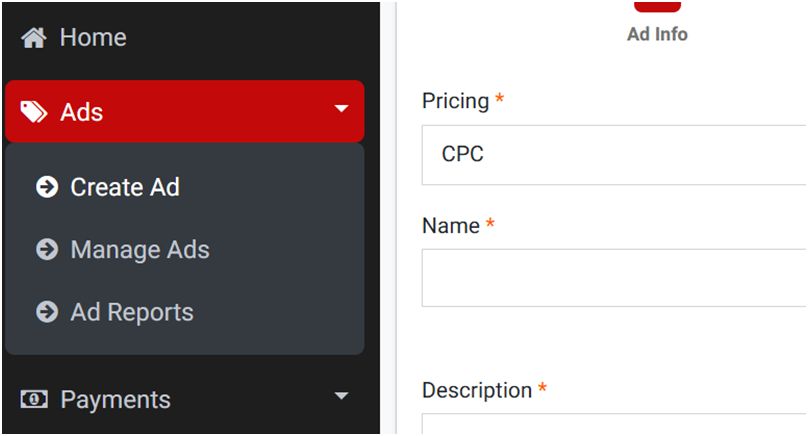The width and height of the screenshot is (808, 436).
Task: Open the Pricing dropdown showing CPC
Action: [x=614, y=155]
